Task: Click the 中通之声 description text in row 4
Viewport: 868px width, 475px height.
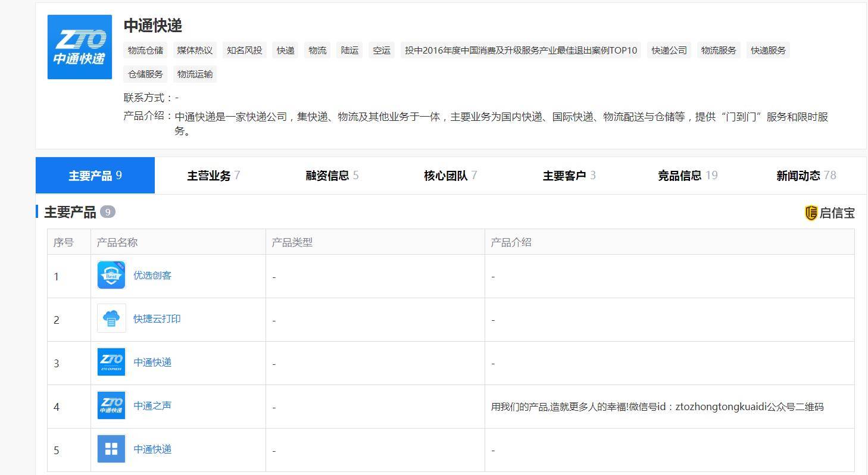Action: click(x=657, y=407)
